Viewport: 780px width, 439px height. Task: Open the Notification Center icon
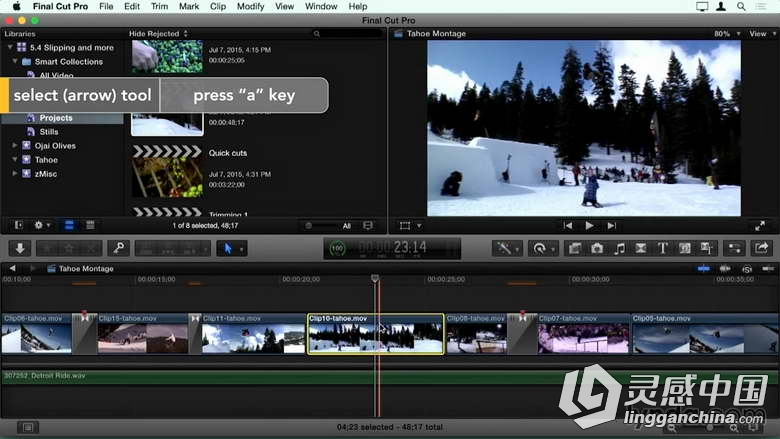click(x=761, y=6)
